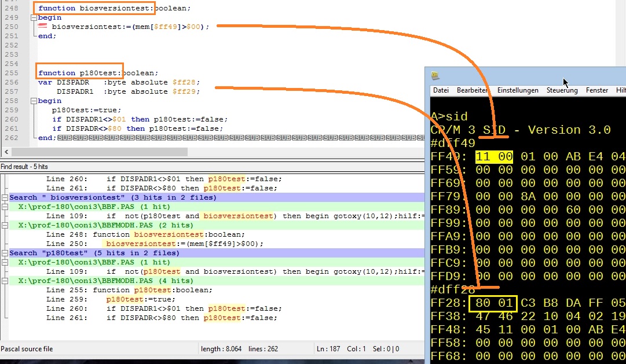Click the terminal window's title bar icon
Image resolution: width=626 pixels, height=364 pixels.
[435, 76]
